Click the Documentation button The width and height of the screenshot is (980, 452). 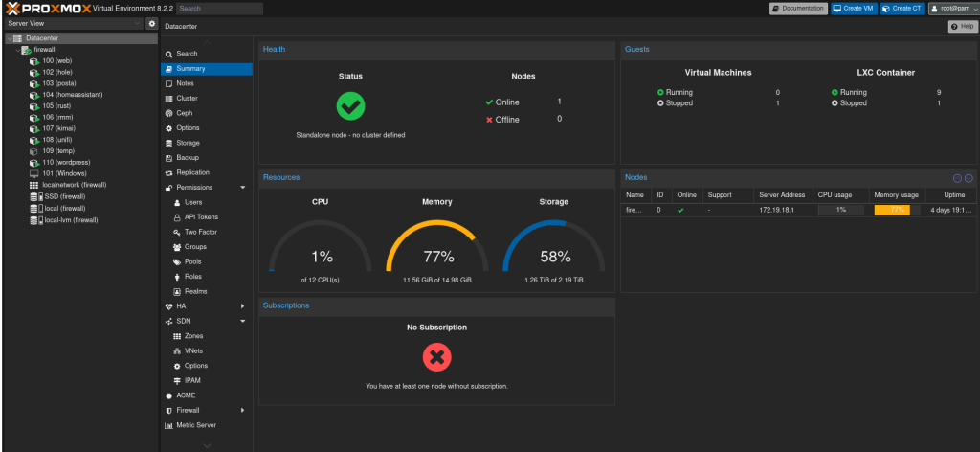798,8
